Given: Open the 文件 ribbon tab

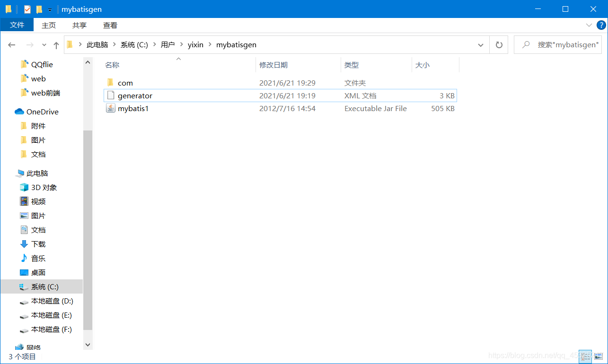Looking at the screenshot, I should click(17, 25).
